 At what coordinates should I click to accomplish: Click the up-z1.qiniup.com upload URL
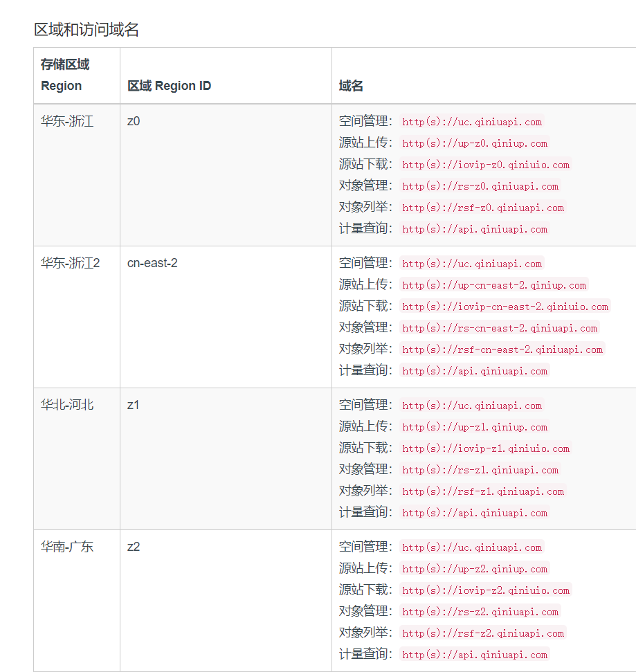[475, 427]
